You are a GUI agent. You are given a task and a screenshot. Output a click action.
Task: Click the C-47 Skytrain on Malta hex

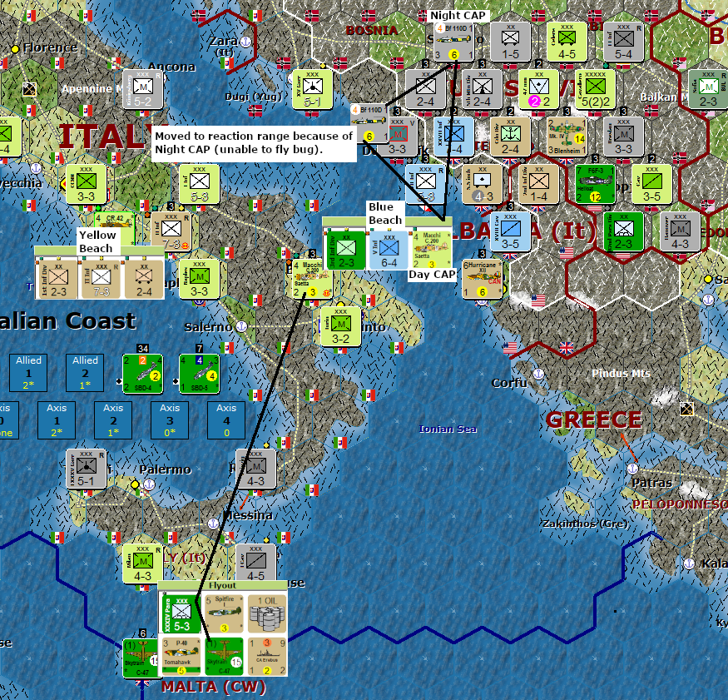[141, 658]
